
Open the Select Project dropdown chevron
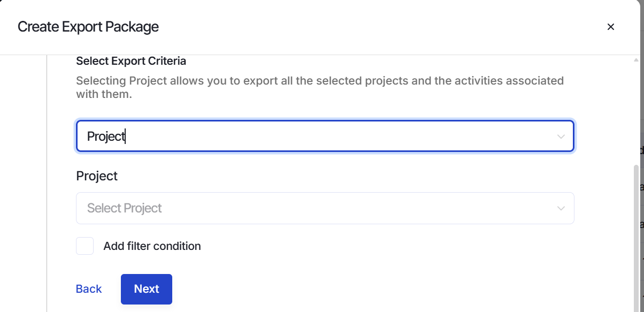tap(561, 208)
